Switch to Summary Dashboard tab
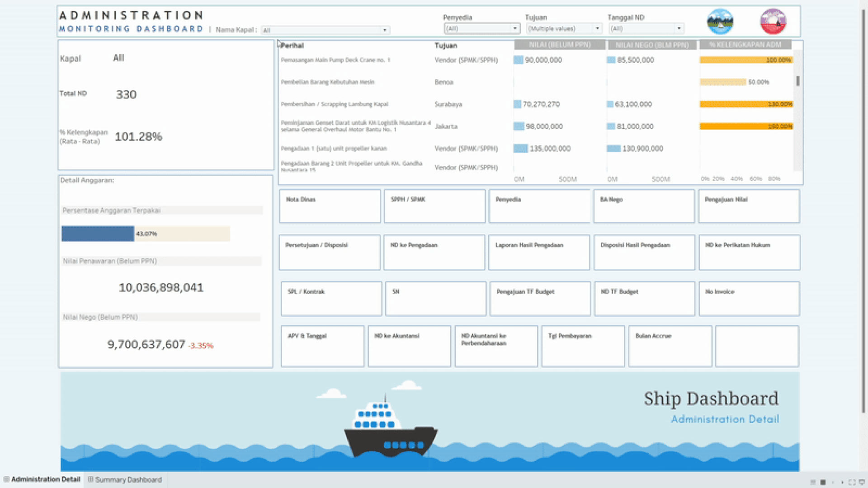 point(125,479)
